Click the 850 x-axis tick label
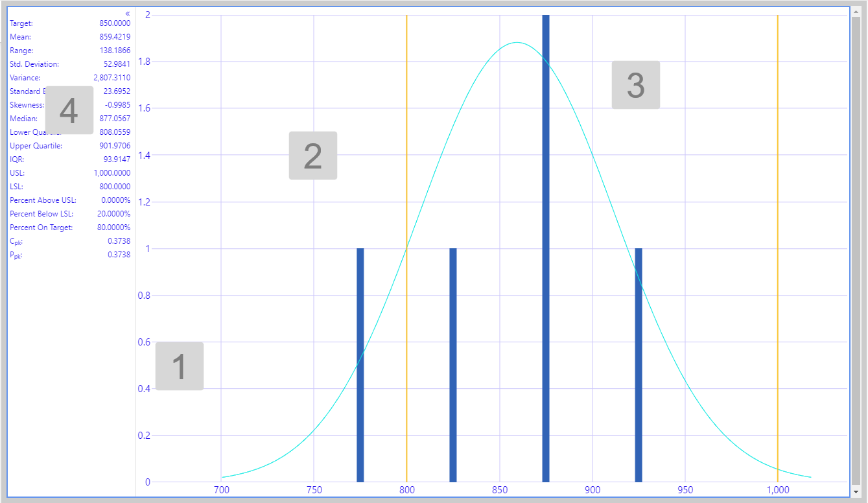This screenshot has width=868, height=503. click(x=499, y=490)
